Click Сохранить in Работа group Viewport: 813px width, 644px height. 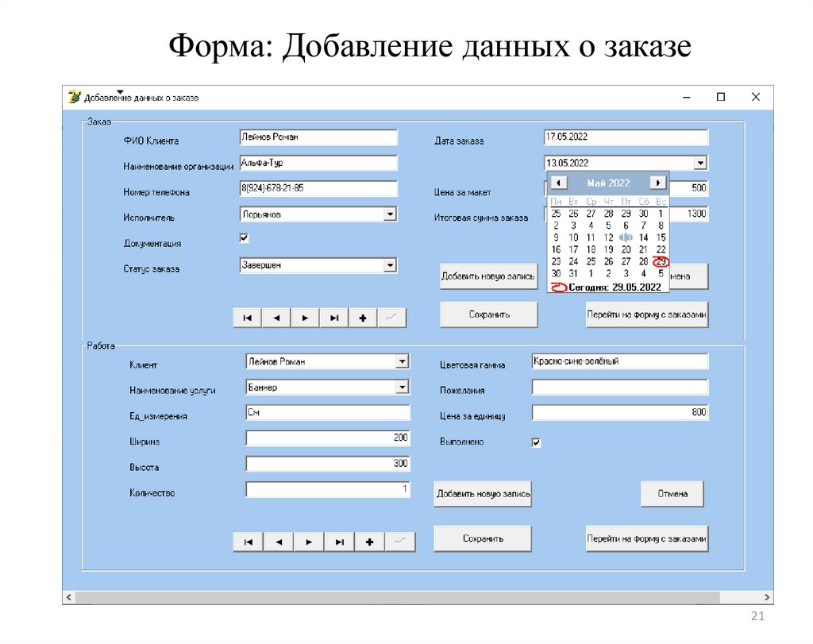click(483, 538)
